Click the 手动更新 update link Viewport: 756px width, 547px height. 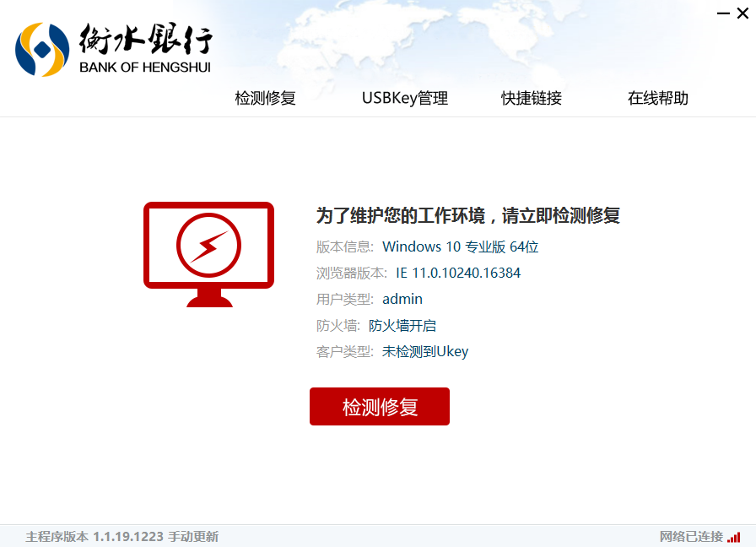[193, 537]
